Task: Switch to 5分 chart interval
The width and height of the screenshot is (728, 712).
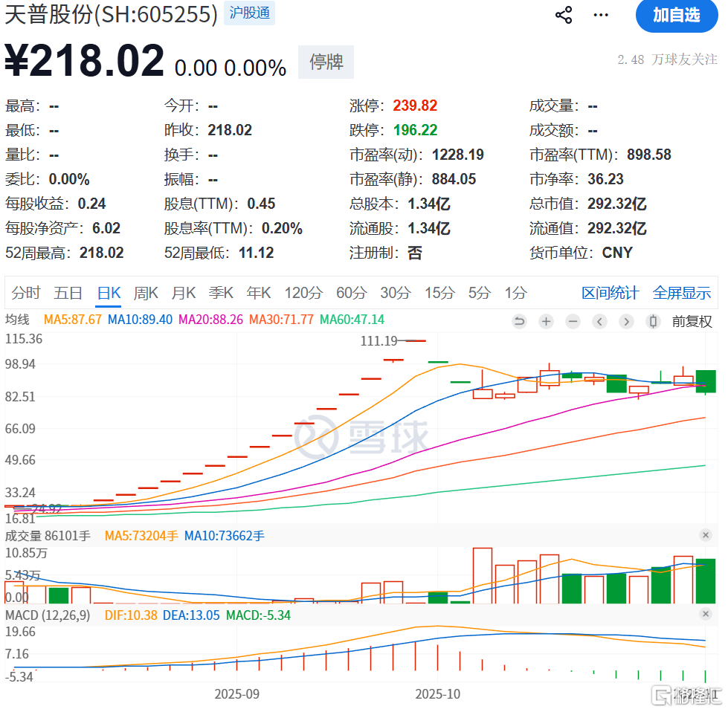Action: pyautogui.click(x=480, y=293)
